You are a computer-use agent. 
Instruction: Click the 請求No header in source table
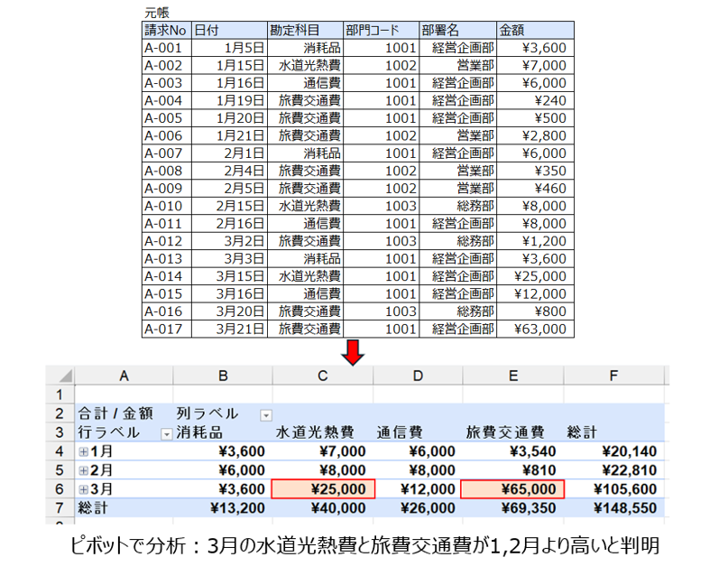tap(166, 31)
